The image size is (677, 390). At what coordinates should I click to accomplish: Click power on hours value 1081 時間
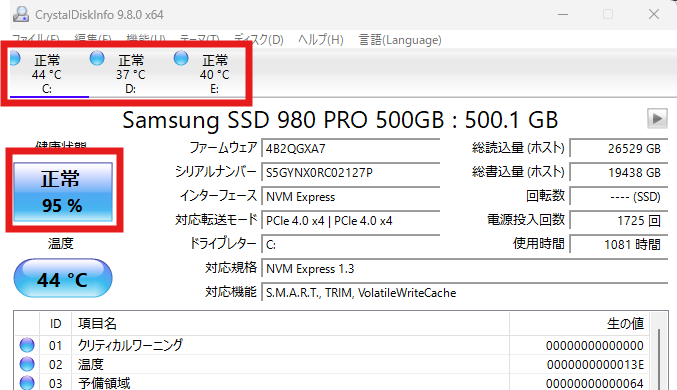[619, 245]
